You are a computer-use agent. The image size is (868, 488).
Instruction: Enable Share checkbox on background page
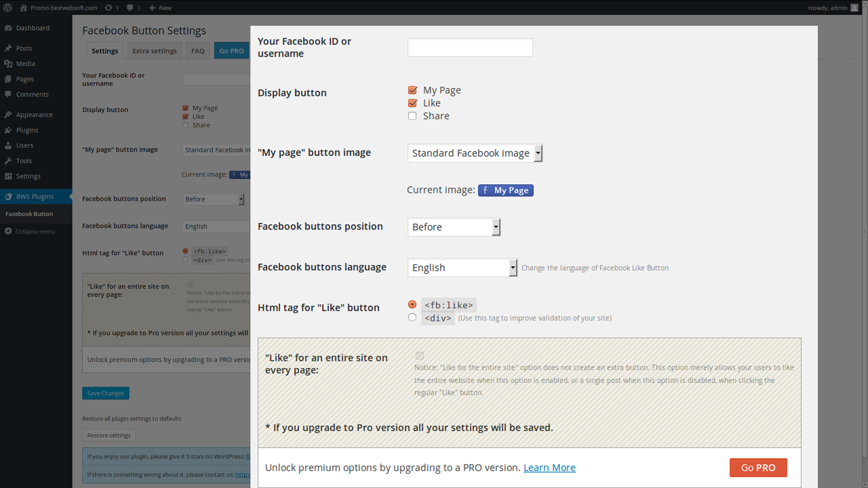[x=185, y=125]
